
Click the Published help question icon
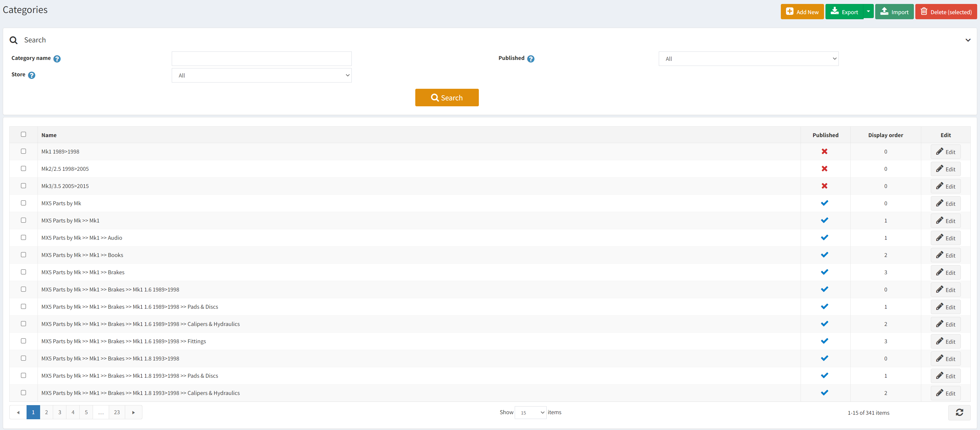point(531,59)
